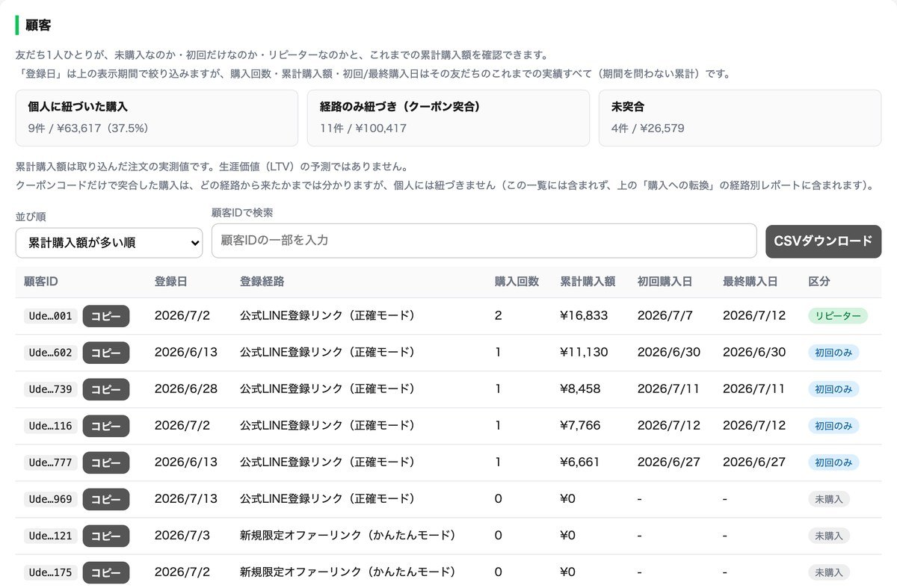
Task: Click 新規限定オファーリンク in Ude…121 row
Action: [x=348, y=536]
